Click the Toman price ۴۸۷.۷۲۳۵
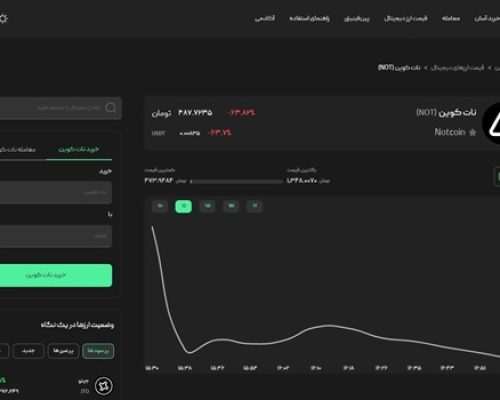The width and height of the screenshot is (500, 400). (195, 113)
